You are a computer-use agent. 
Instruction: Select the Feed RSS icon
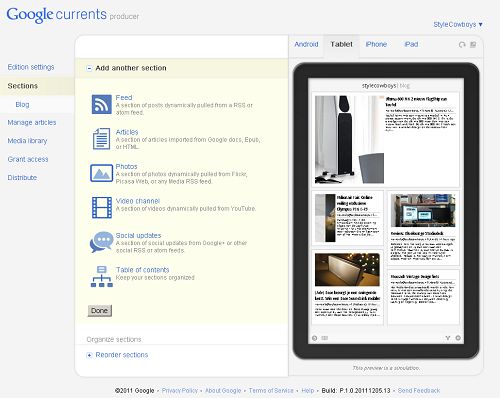[101, 104]
